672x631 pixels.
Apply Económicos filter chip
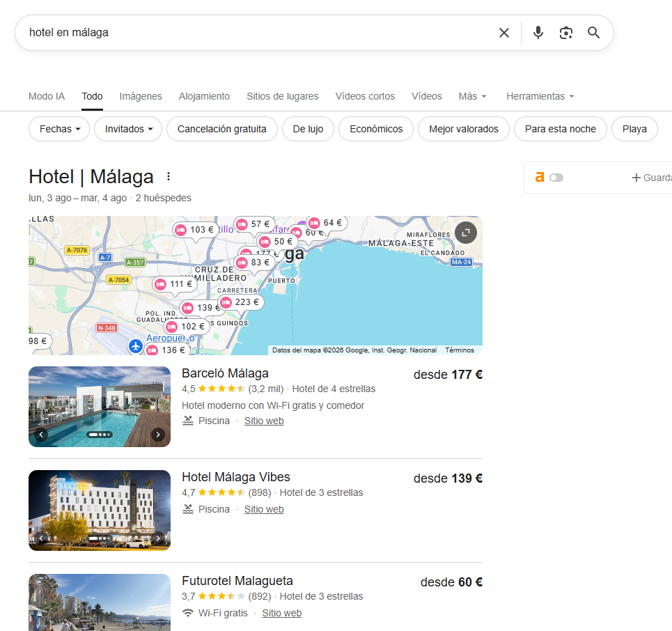(376, 129)
